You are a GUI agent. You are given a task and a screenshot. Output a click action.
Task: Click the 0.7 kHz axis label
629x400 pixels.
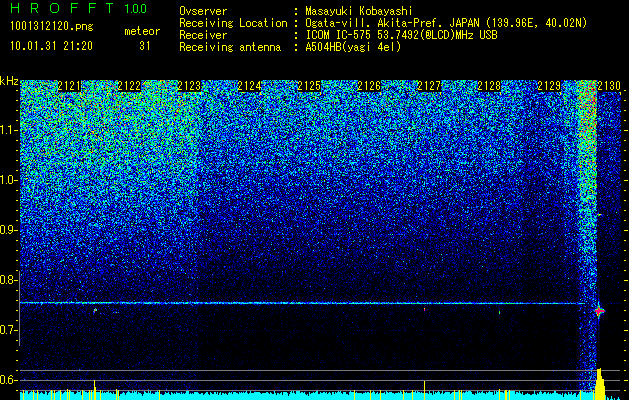coord(8,330)
